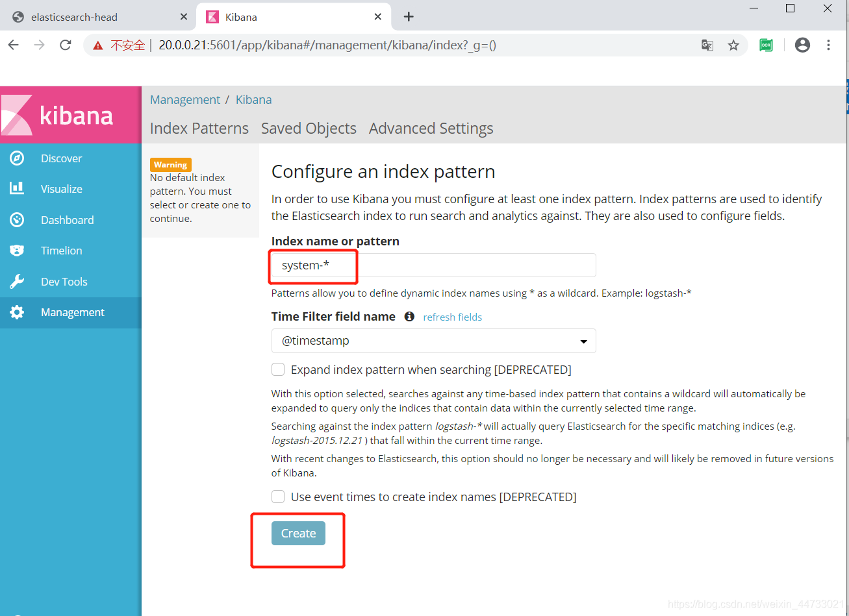Click the Index name or pattern field
The width and height of the screenshot is (849, 616).
pos(433,265)
